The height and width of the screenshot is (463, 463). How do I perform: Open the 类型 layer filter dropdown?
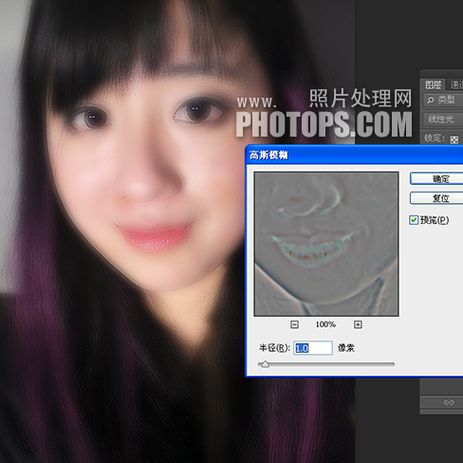pos(443,99)
